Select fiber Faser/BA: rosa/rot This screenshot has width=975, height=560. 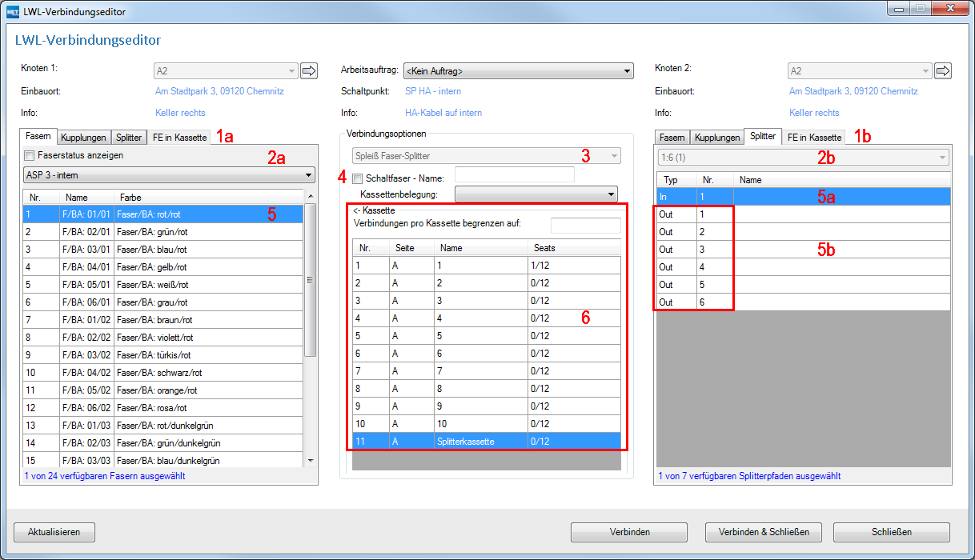163,407
